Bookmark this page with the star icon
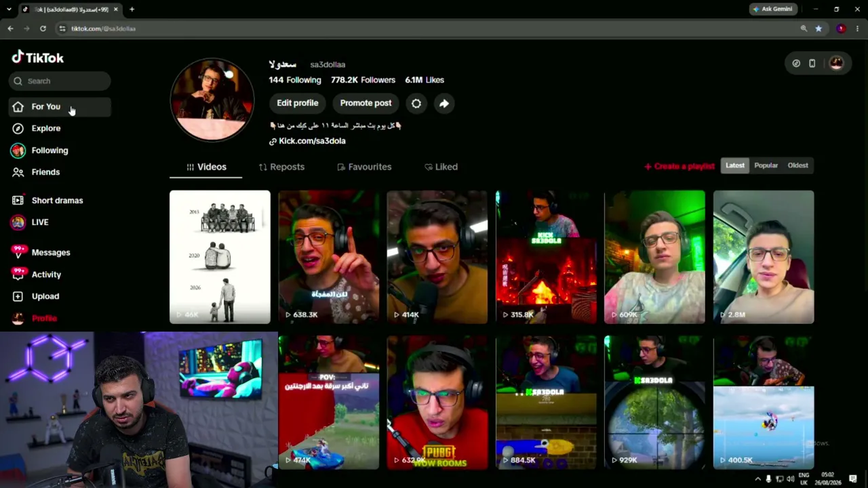Viewport: 868px width, 488px height. click(x=818, y=28)
